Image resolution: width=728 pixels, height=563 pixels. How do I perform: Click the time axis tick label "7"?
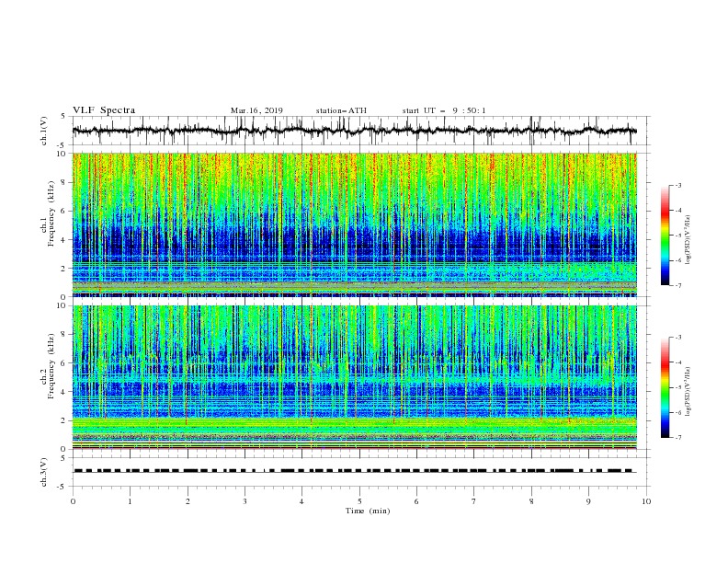click(x=474, y=501)
